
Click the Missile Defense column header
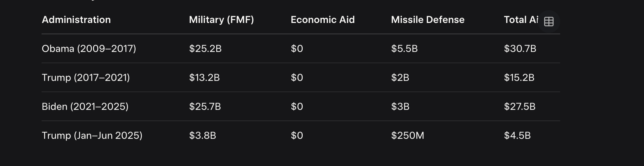428,20
